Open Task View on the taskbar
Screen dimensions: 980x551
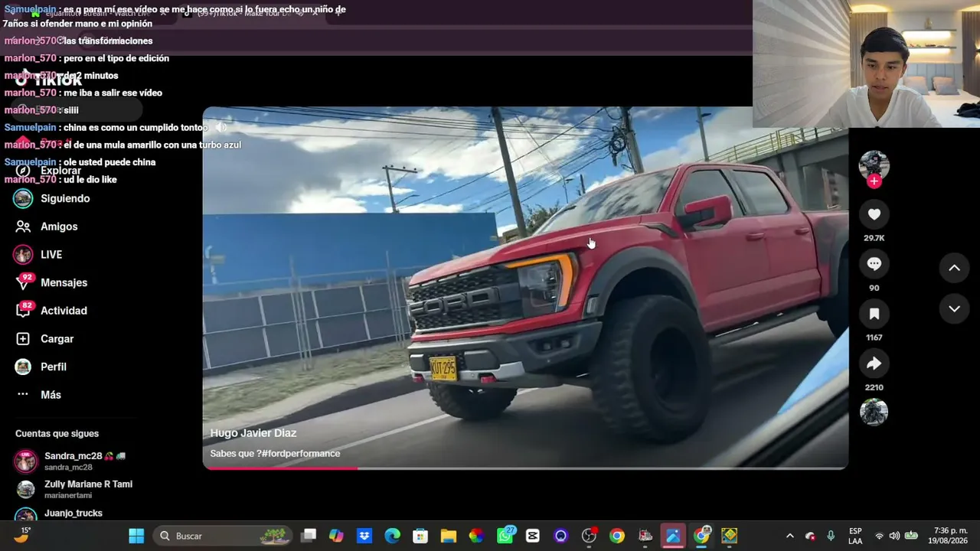[x=309, y=536]
